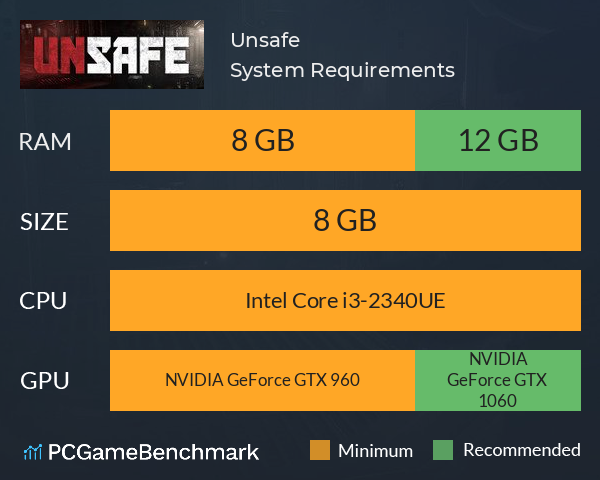
Task: Click the CPU row label
Action: 43,301
